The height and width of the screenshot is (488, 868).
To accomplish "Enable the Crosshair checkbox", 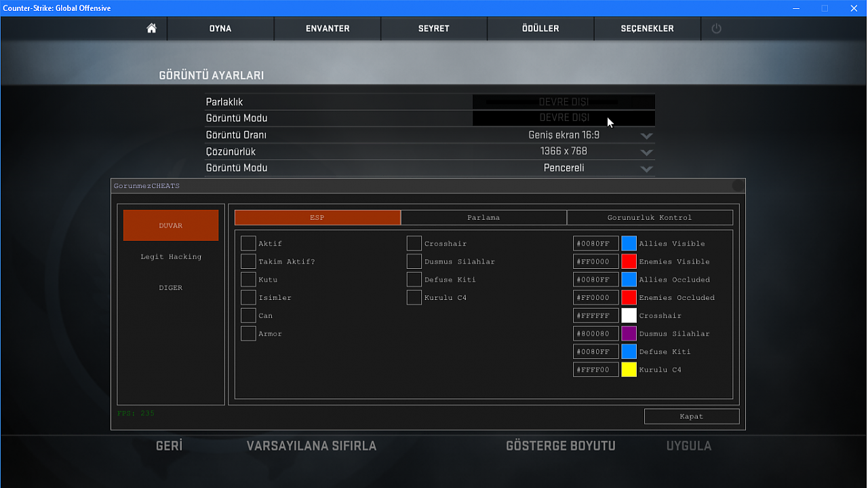I will [414, 244].
